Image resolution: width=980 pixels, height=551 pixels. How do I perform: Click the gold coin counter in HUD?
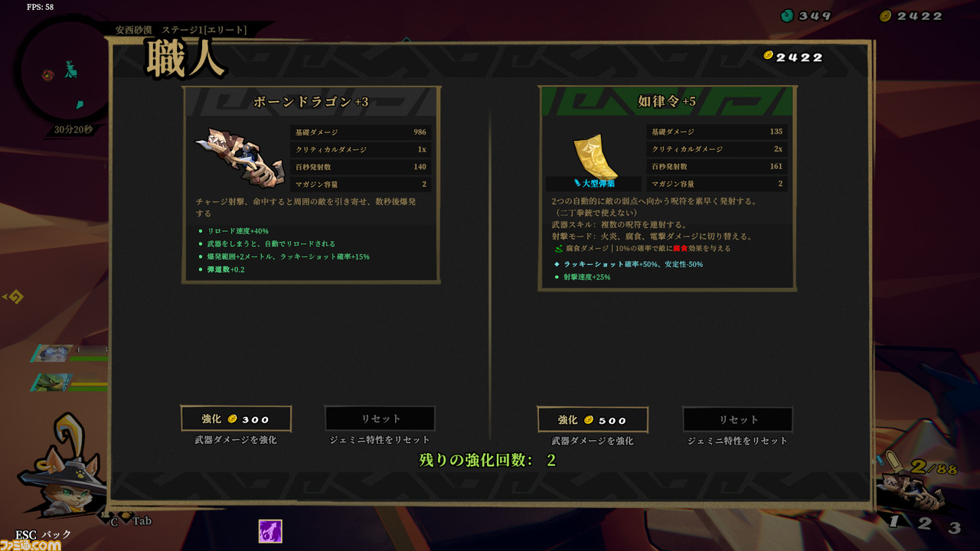910,15
